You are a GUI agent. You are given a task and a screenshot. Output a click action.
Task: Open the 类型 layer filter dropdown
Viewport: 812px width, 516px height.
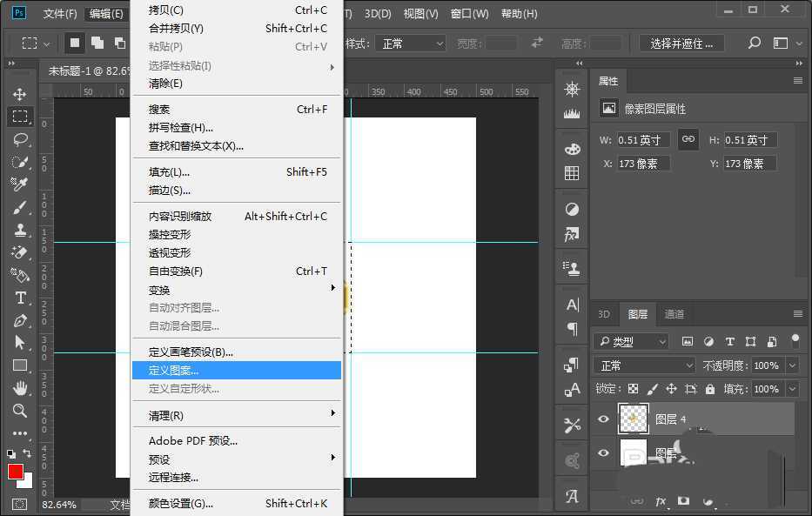(x=635, y=342)
